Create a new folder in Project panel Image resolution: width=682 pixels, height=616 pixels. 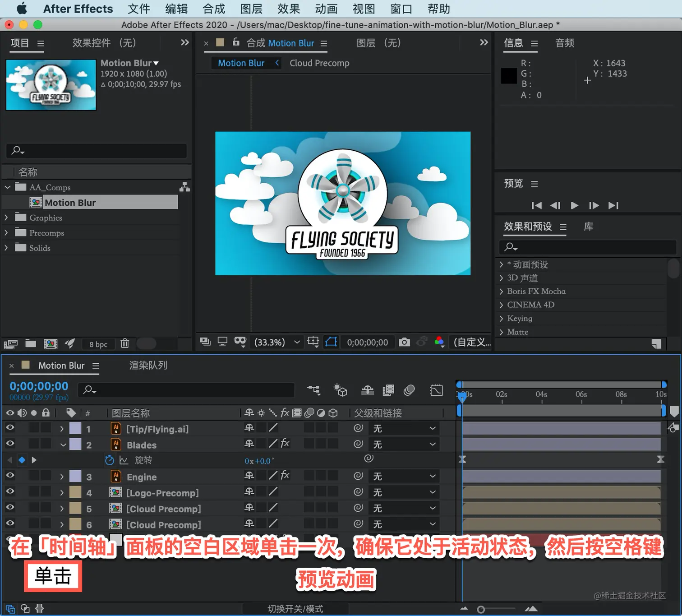[31, 343]
